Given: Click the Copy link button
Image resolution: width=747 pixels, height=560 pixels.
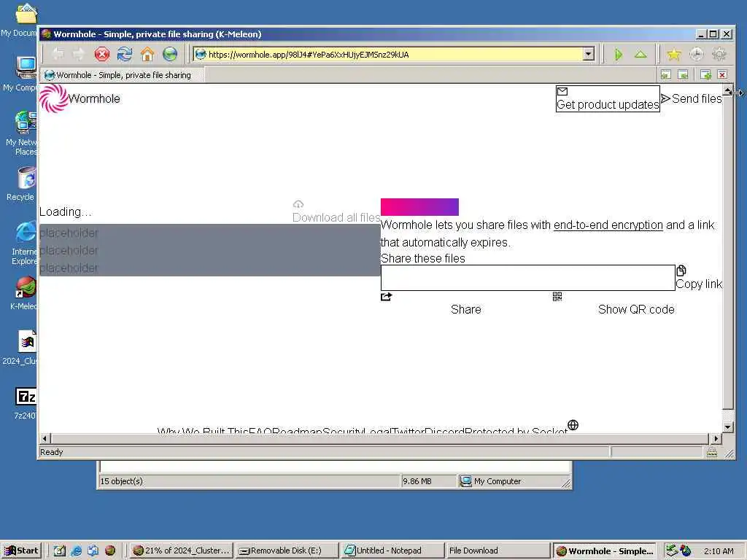Looking at the screenshot, I should (699, 278).
